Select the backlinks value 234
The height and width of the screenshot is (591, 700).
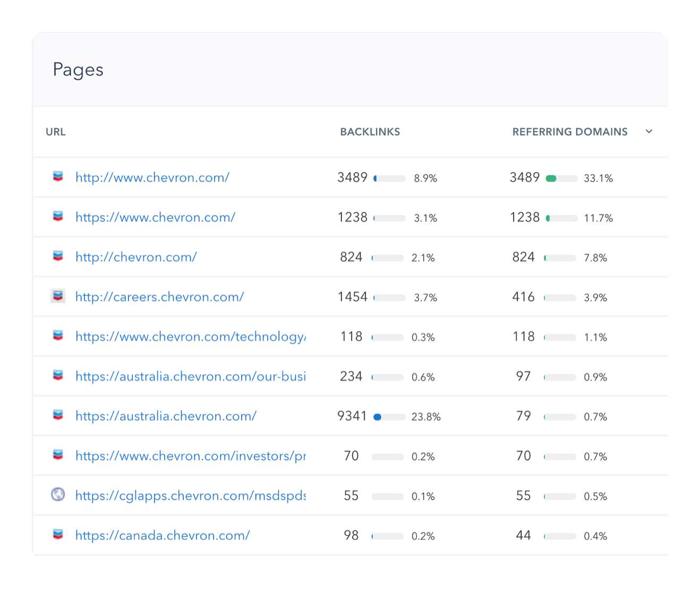pyautogui.click(x=351, y=376)
